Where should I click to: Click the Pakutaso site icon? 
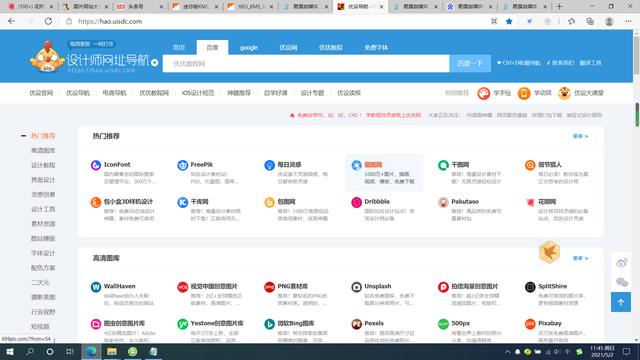(443, 202)
